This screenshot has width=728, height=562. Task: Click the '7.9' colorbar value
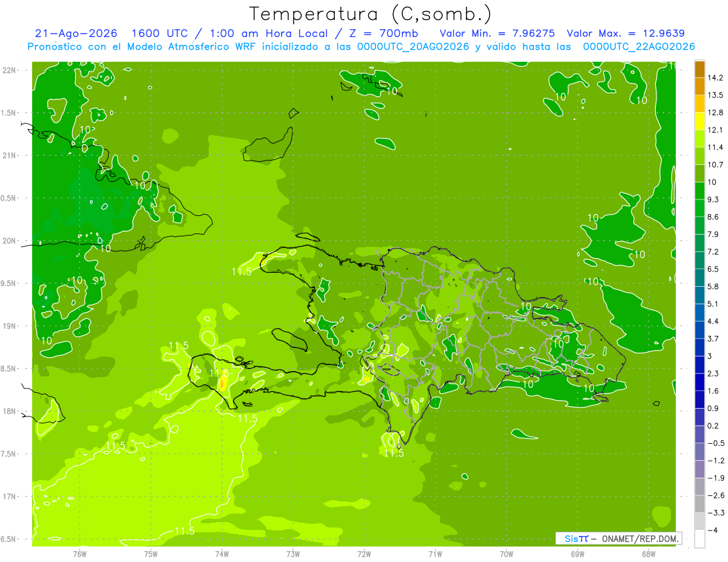pos(713,234)
